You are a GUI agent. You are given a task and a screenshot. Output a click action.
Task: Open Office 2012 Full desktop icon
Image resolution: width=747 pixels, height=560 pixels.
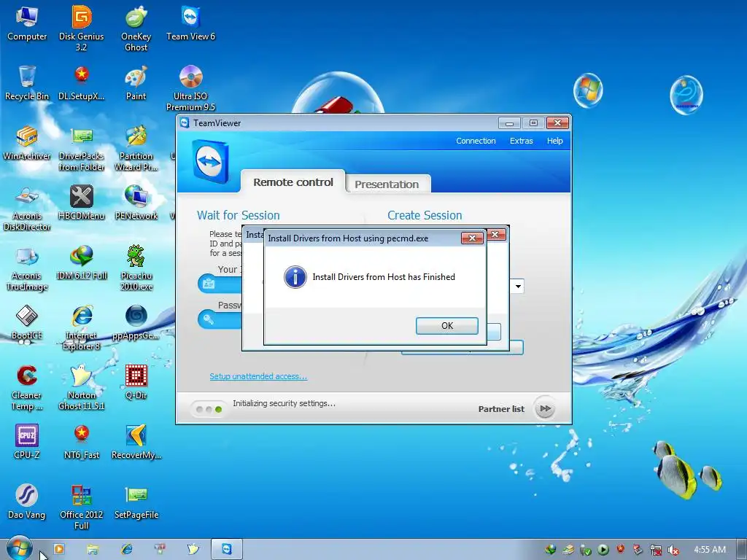tap(82, 507)
